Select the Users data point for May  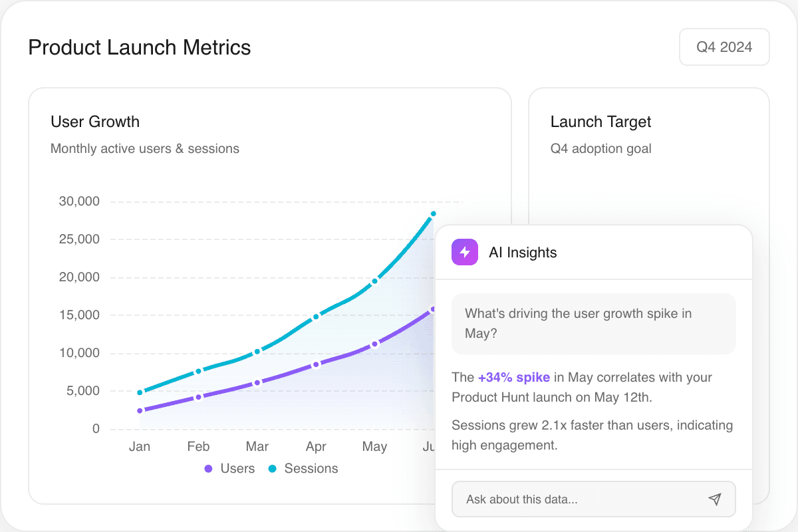click(374, 344)
